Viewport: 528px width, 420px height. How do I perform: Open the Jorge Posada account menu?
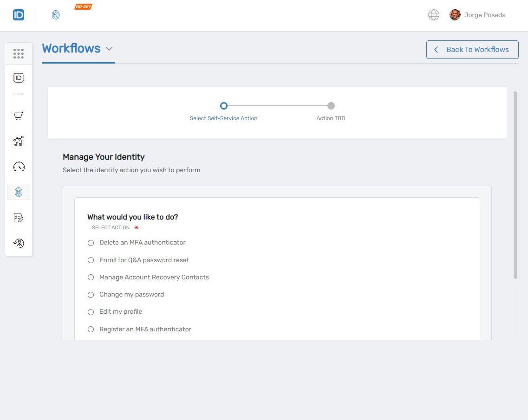pyautogui.click(x=477, y=14)
